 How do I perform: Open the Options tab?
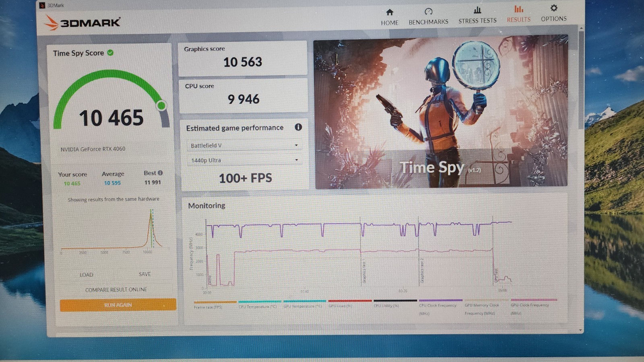(x=553, y=14)
